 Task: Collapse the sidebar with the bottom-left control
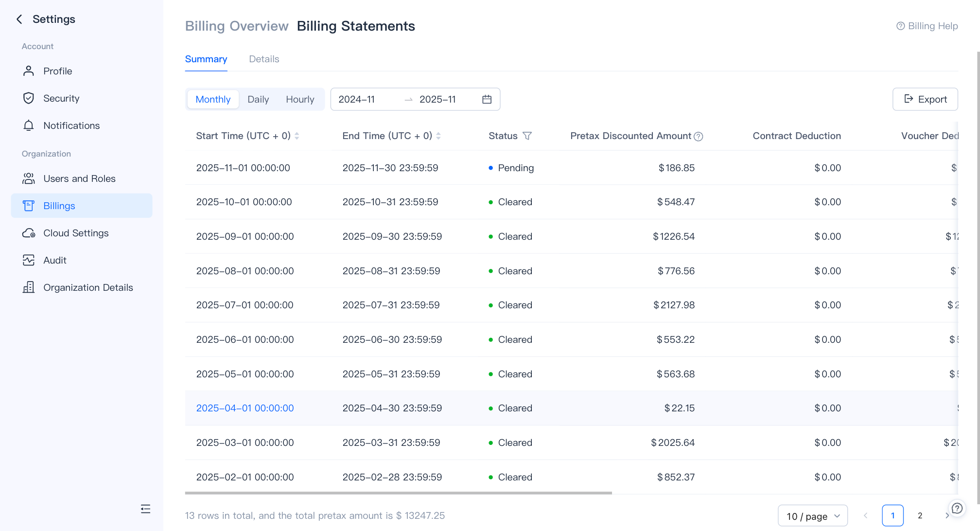(145, 509)
